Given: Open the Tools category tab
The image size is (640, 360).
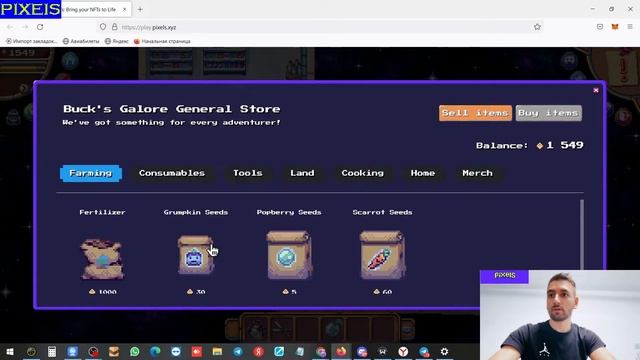Looking at the screenshot, I should 248,173.
